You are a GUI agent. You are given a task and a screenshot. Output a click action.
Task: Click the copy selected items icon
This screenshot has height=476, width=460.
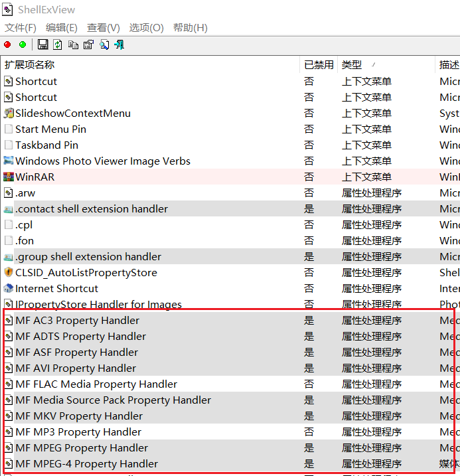point(73,44)
